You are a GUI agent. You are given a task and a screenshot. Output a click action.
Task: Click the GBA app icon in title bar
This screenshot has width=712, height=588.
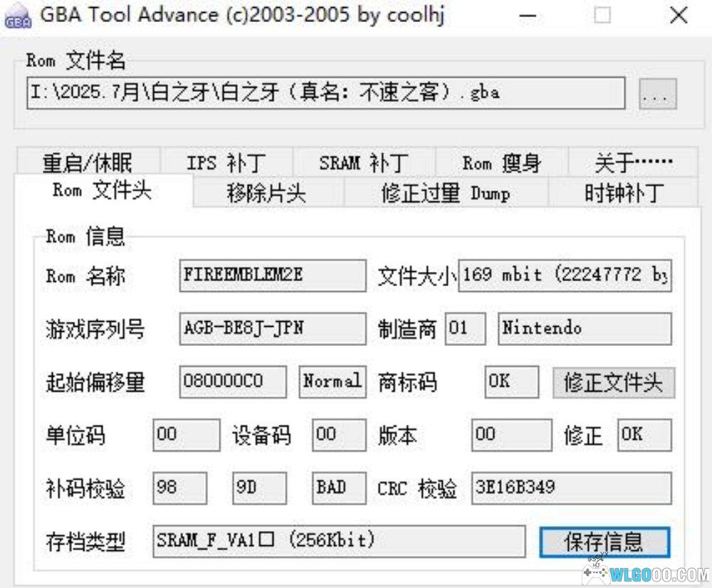[x=18, y=17]
